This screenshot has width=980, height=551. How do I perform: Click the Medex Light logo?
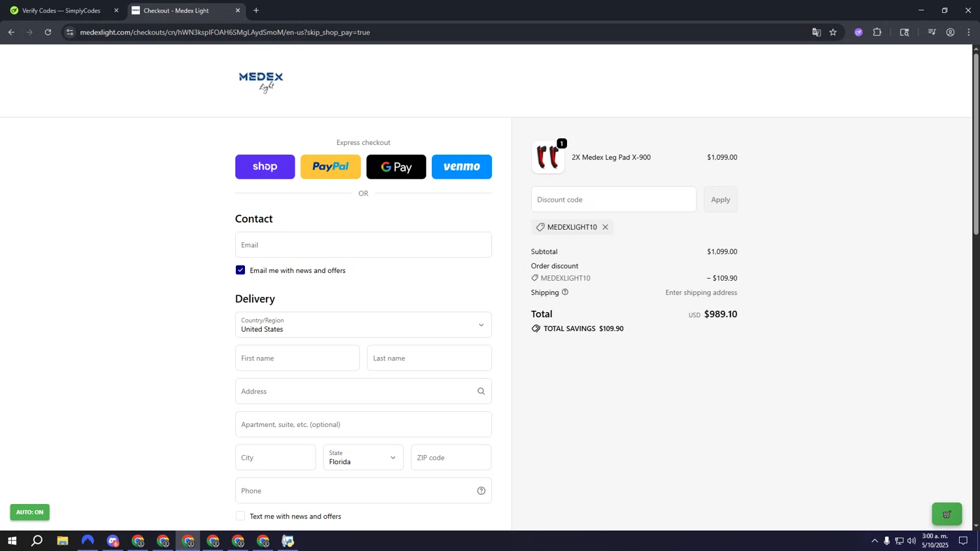pos(261,82)
